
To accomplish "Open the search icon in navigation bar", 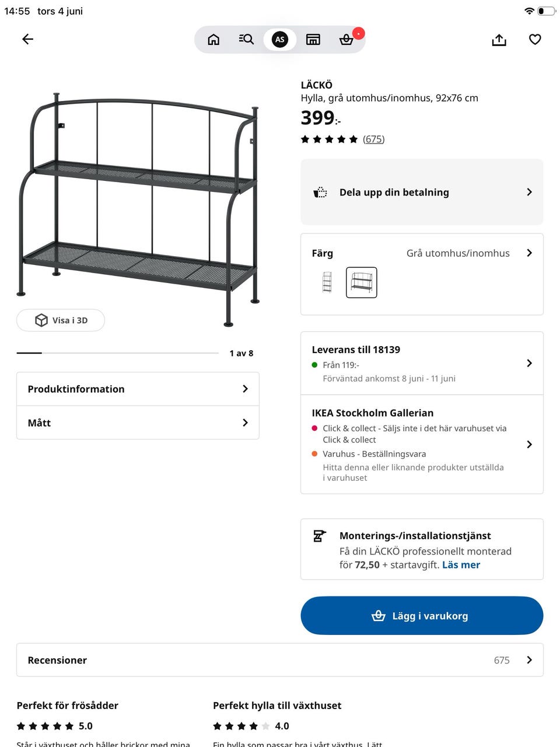I will 246,39.
